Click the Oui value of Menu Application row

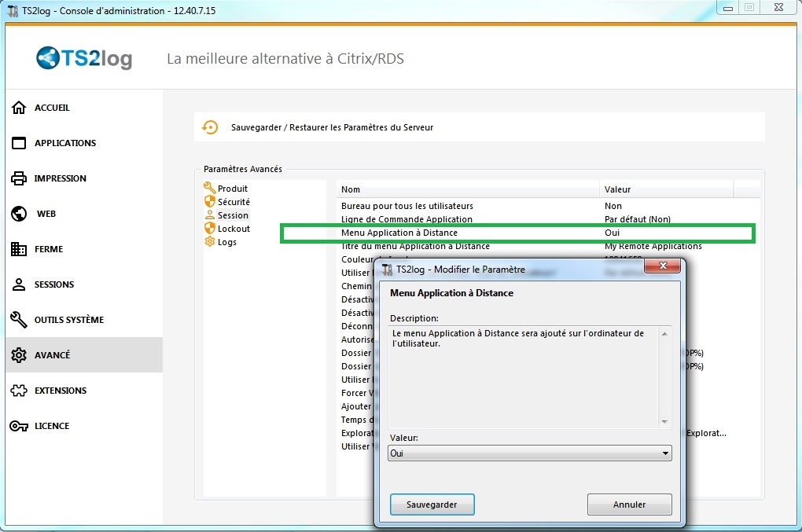click(x=612, y=233)
